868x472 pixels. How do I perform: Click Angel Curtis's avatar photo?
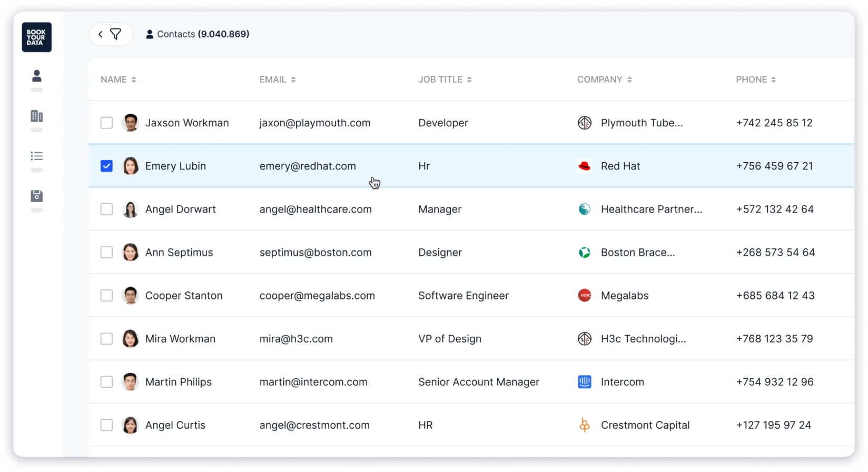[130, 425]
